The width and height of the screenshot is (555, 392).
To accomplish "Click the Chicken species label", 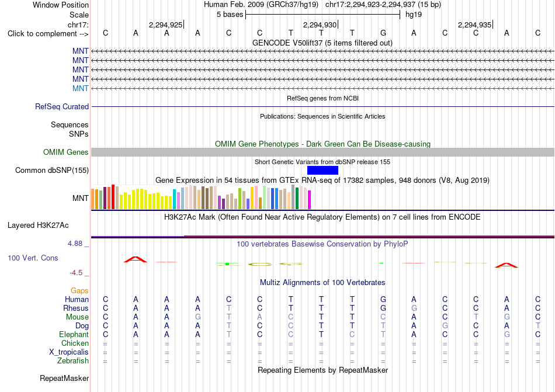I will click(75, 343).
